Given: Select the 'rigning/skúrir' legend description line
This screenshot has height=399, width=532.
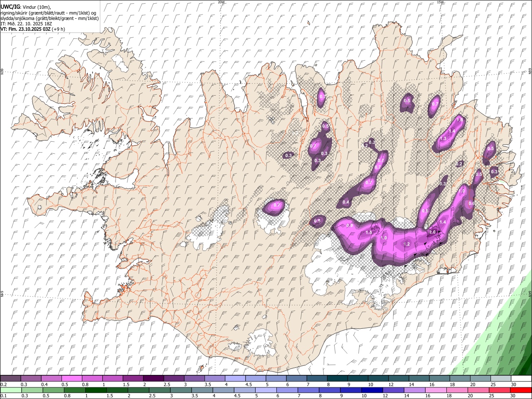Looking at the screenshot, I should tap(48, 12).
